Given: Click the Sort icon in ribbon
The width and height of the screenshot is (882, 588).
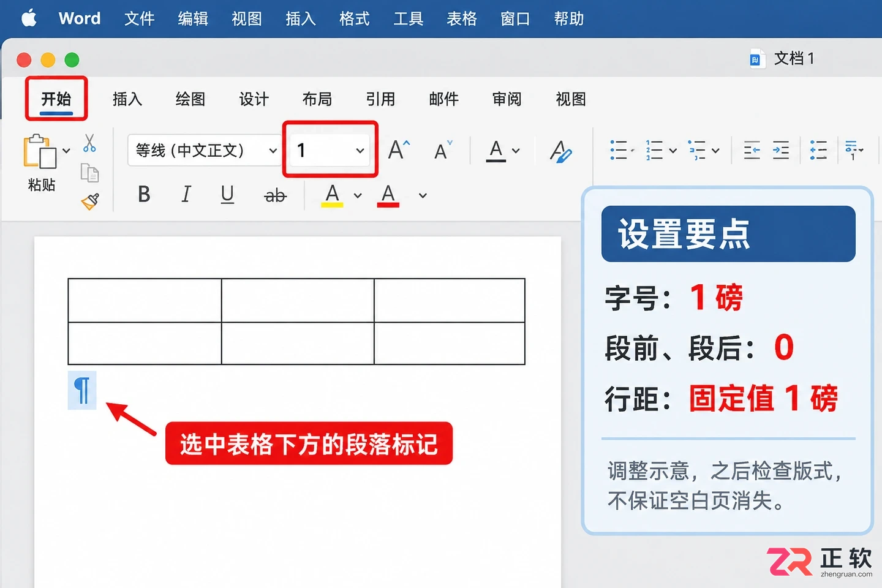Looking at the screenshot, I should (853, 150).
